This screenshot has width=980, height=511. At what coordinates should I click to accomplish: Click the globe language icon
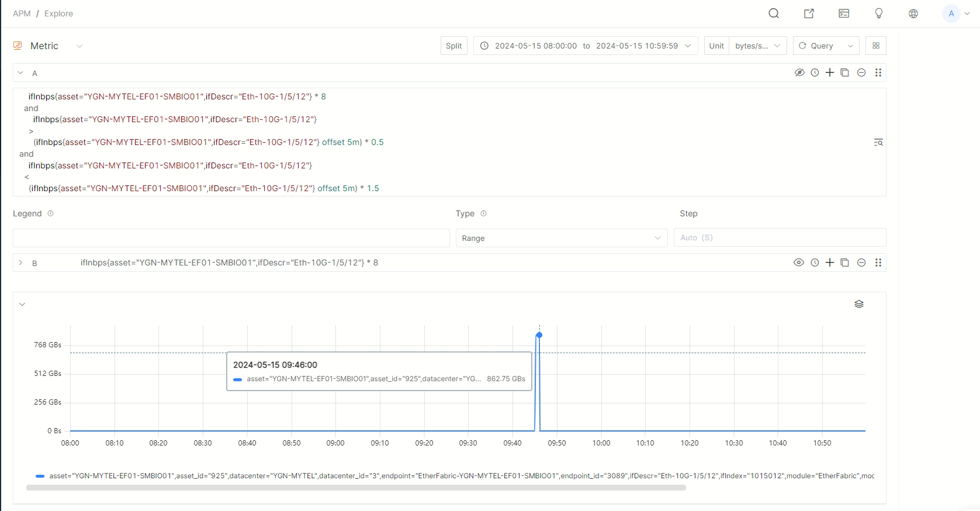click(913, 13)
